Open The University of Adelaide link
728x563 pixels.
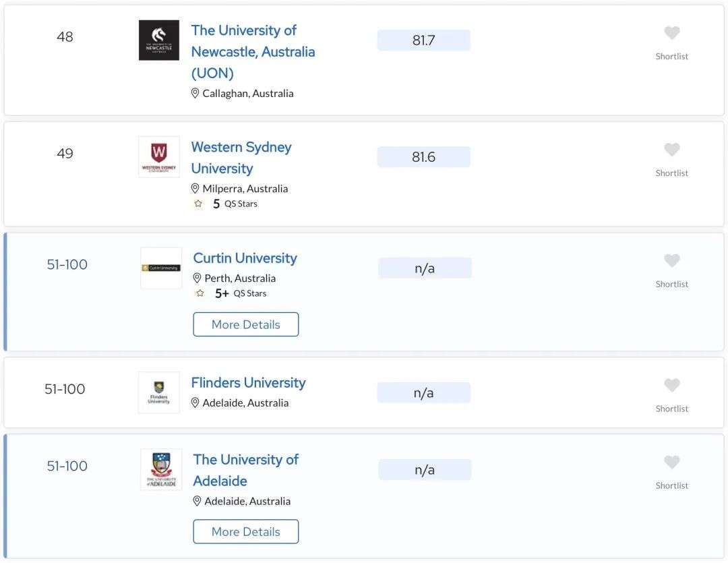245,470
